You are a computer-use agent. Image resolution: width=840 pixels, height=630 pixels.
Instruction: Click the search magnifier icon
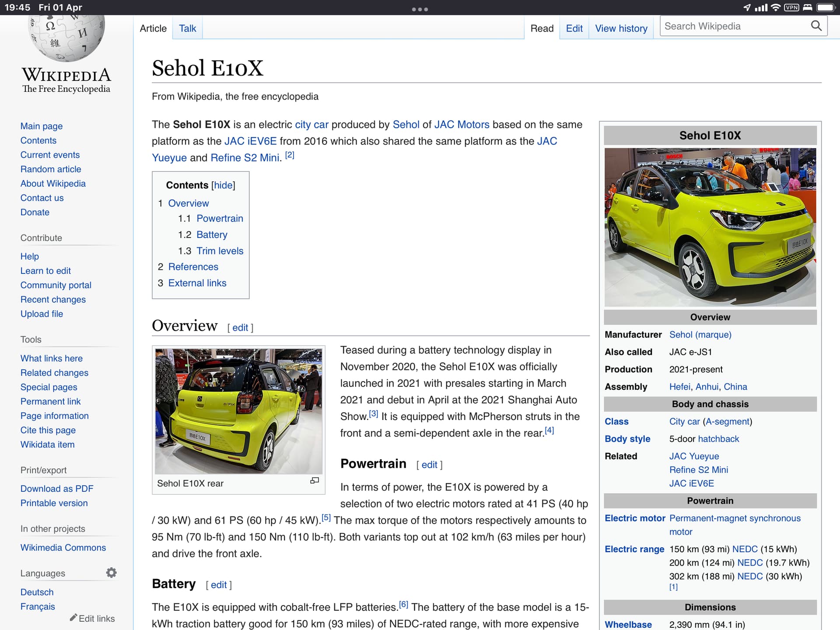[x=816, y=26]
